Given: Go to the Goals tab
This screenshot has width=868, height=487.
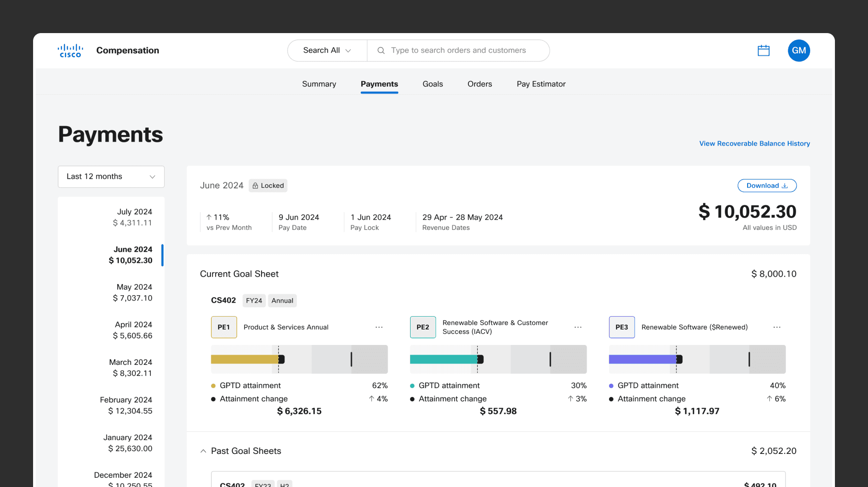Looking at the screenshot, I should [432, 84].
